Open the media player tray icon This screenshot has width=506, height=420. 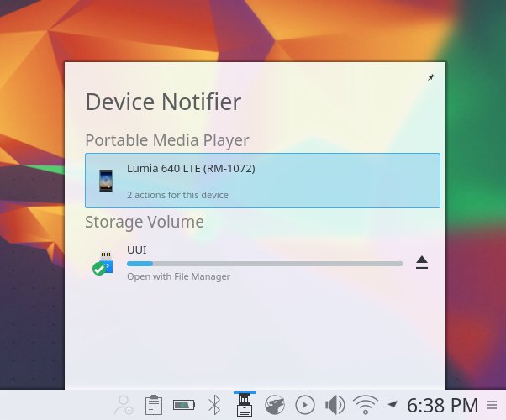304,406
